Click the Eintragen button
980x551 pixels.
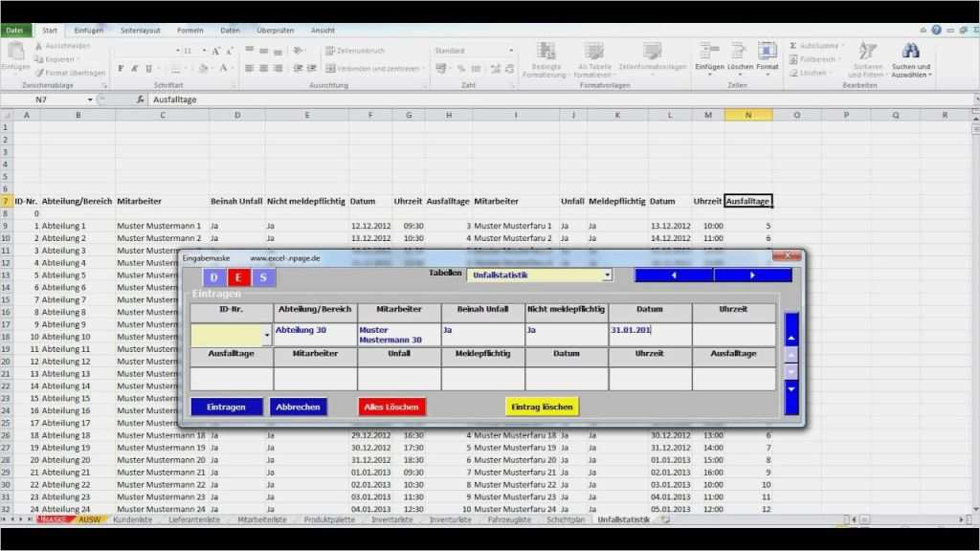point(227,407)
